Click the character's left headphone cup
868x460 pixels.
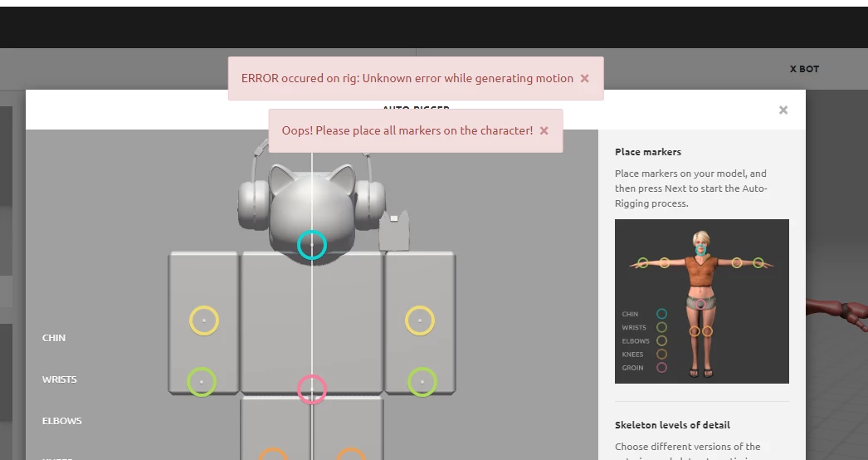point(252,206)
